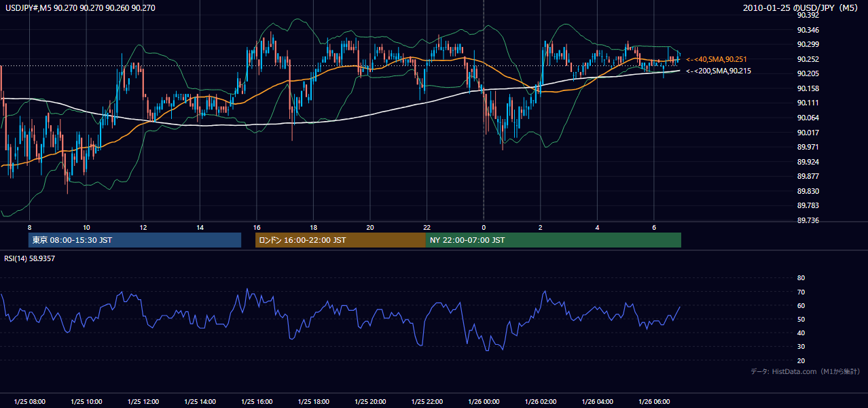Click the 1/25 16:00 time label
Image resolution: width=868 pixels, height=408 pixels.
(256, 401)
